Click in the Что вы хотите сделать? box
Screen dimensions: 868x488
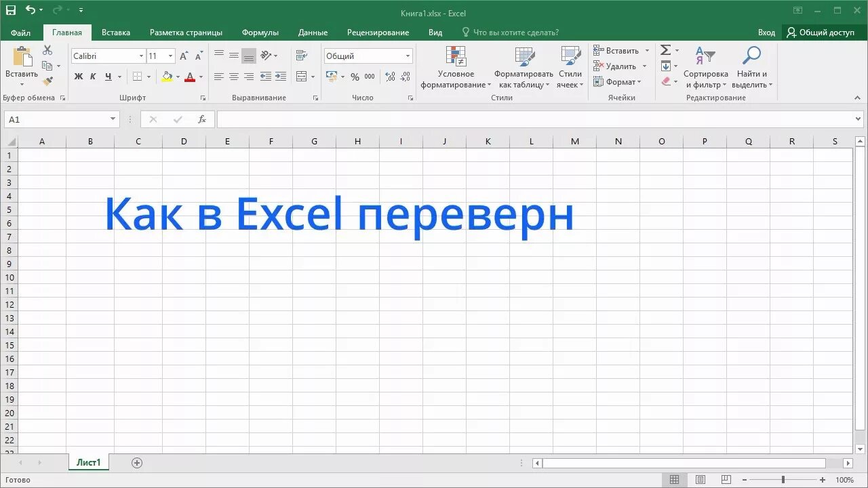[x=510, y=33]
